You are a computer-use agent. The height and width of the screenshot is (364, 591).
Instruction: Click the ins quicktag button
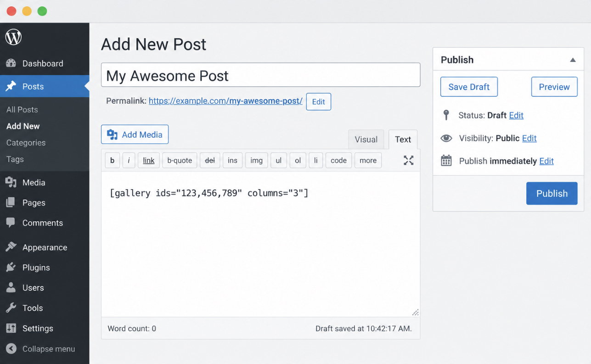232,160
